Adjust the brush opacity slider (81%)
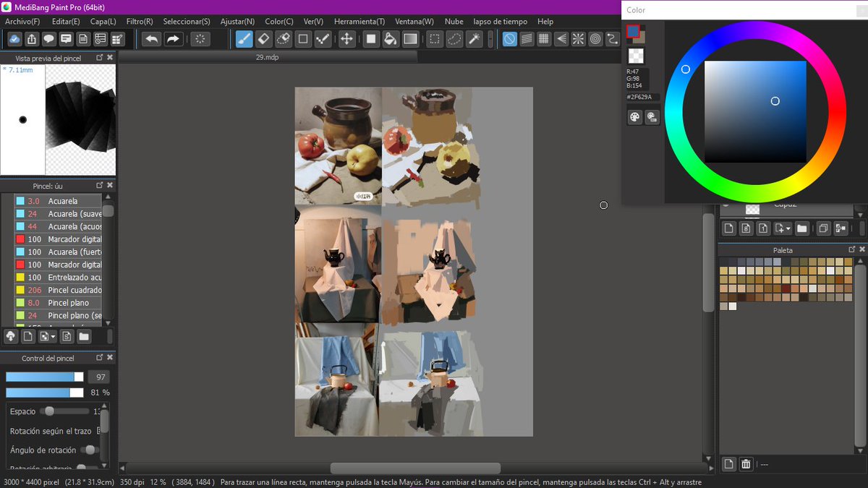This screenshot has height=488, width=868. tap(45, 393)
